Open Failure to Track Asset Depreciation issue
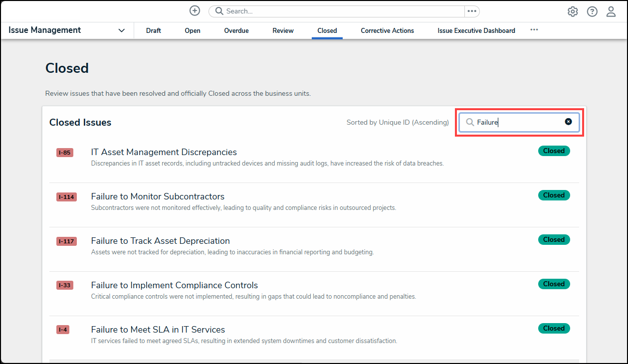The width and height of the screenshot is (628, 364). pyautogui.click(x=160, y=241)
